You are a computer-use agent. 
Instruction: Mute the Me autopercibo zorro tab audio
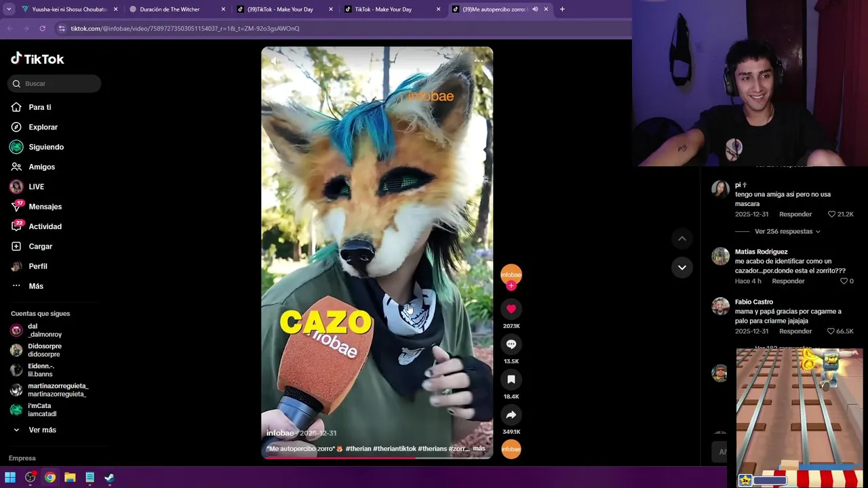tap(535, 9)
